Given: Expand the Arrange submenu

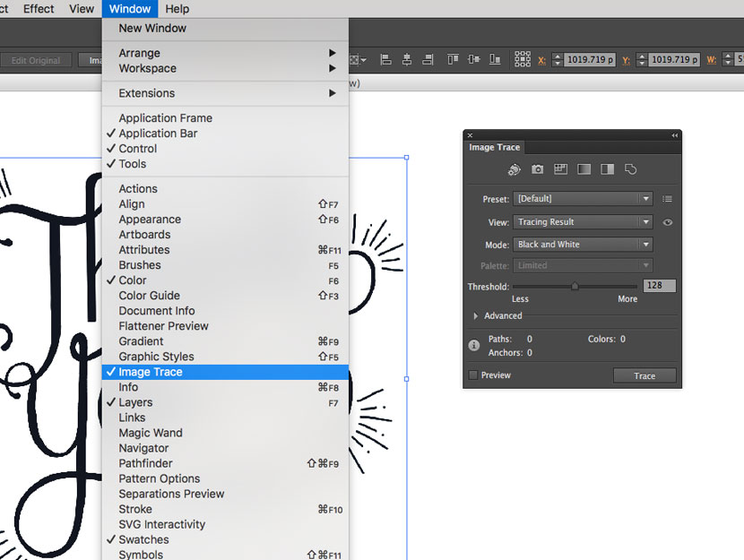Looking at the screenshot, I should pyautogui.click(x=225, y=53).
